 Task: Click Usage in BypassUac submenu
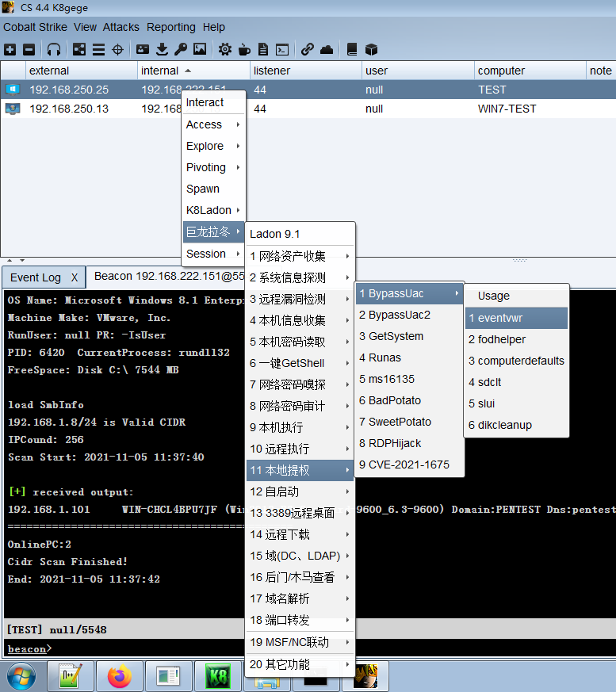pos(516,296)
